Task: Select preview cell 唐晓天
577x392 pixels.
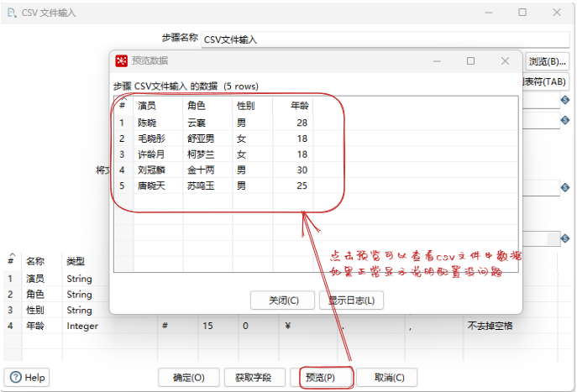Action: (x=151, y=186)
